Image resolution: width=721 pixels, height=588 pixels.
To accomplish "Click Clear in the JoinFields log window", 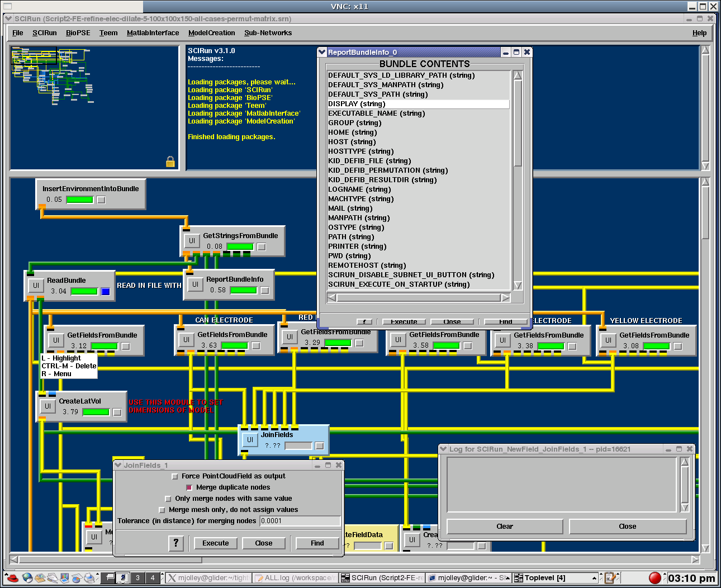I will point(504,527).
